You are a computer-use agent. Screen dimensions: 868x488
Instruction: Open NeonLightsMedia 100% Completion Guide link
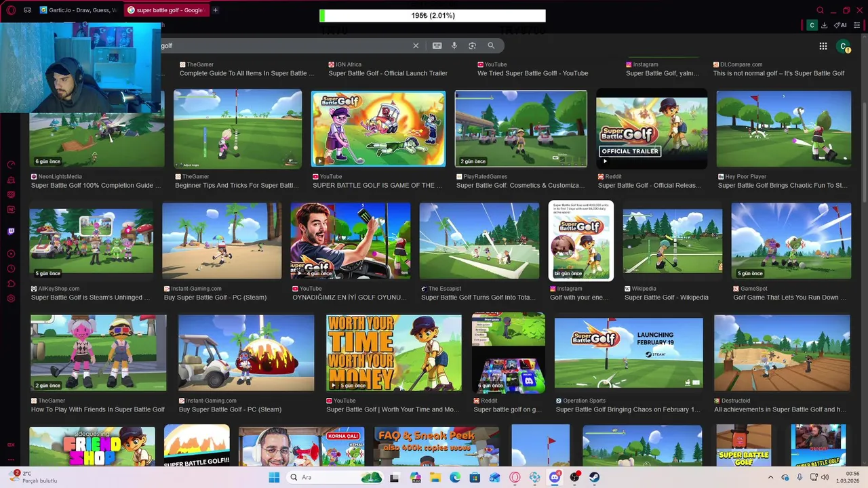[96, 186]
